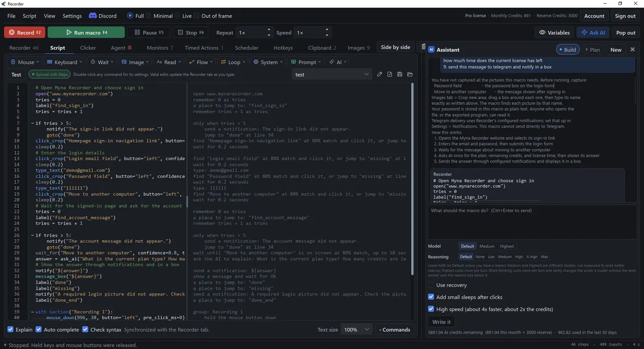This screenshot has width=644, height=349.
Task: Click the Sign out button
Action: (x=625, y=16)
